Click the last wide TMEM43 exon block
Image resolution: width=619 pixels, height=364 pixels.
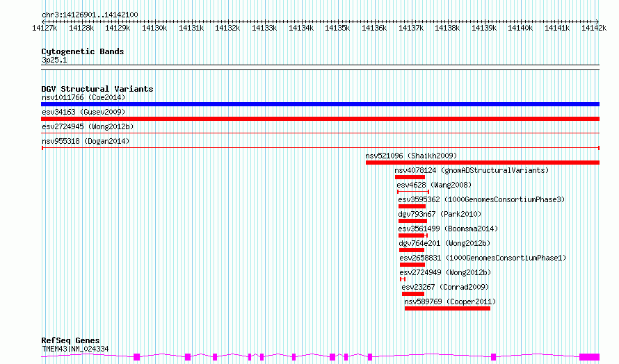pos(589,357)
